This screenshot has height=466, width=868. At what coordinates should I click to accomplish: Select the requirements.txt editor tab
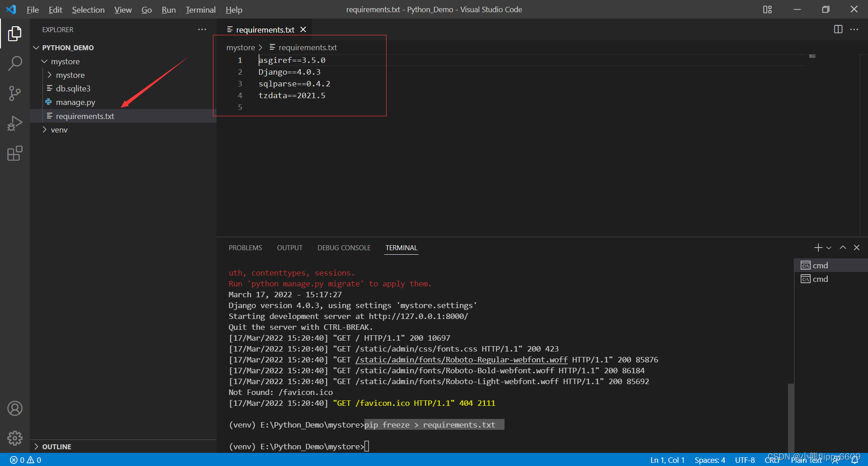[x=264, y=29]
